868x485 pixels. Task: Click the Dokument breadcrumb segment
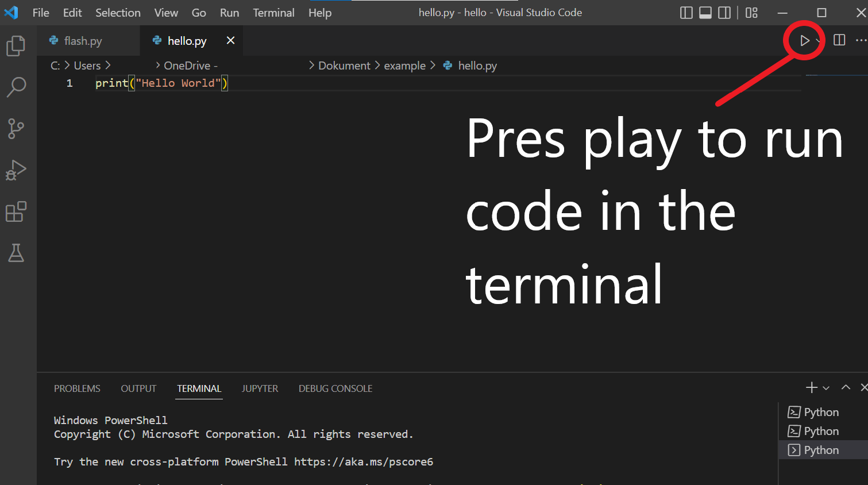point(344,66)
